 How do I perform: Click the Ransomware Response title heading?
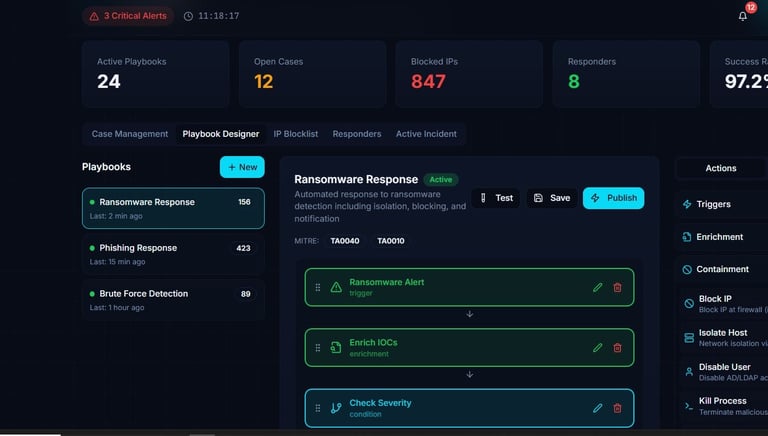356,179
